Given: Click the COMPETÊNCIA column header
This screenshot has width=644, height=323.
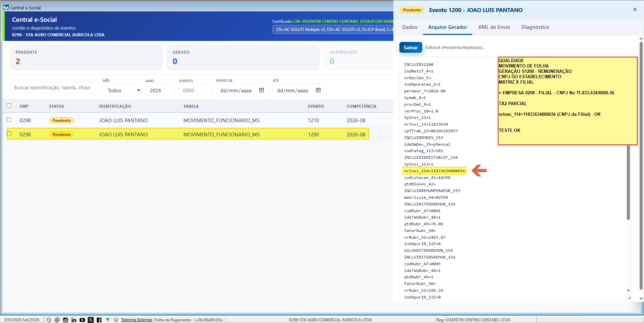Looking at the screenshot, I should tap(361, 106).
